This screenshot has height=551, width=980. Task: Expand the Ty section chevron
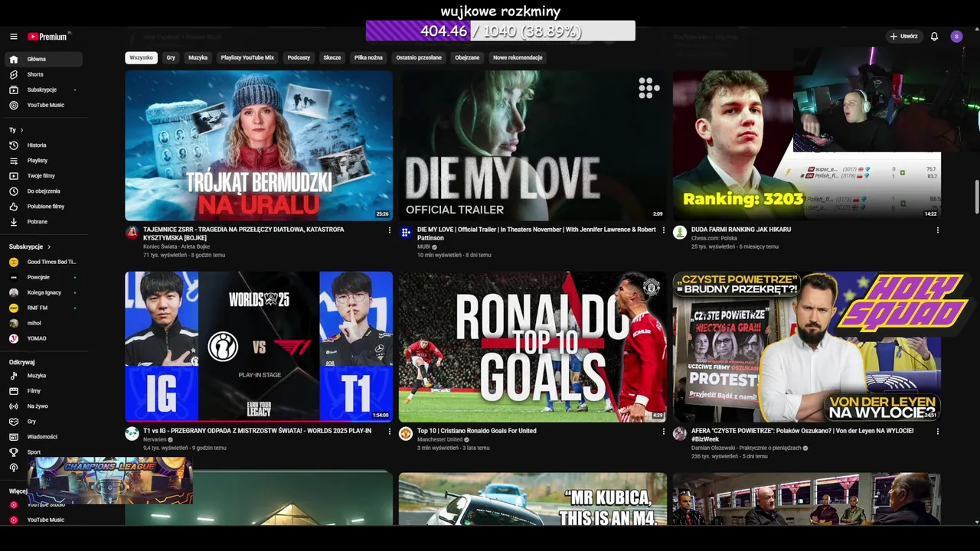click(x=21, y=130)
